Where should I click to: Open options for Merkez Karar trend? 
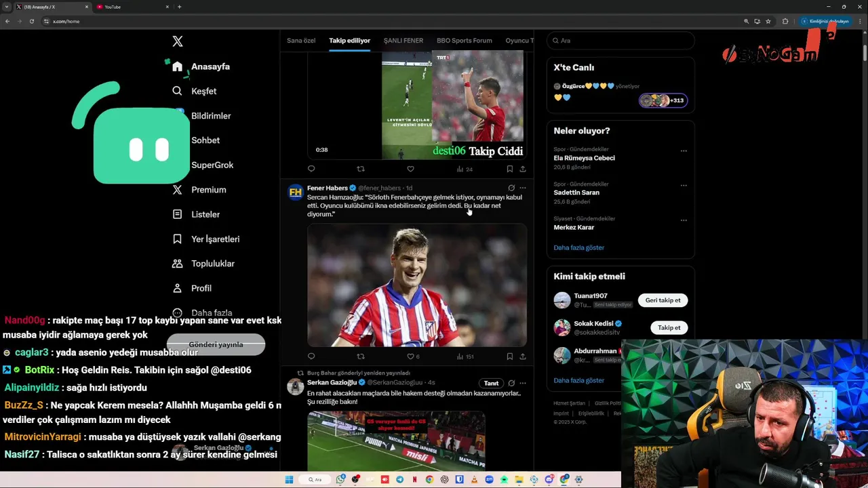coord(684,220)
